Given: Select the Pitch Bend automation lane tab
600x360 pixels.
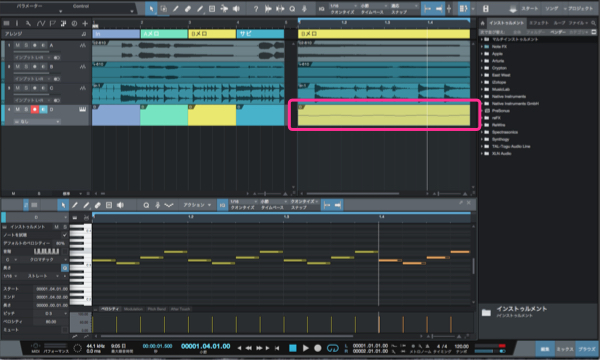Looking at the screenshot, I should pyautogui.click(x=157, y=309).
